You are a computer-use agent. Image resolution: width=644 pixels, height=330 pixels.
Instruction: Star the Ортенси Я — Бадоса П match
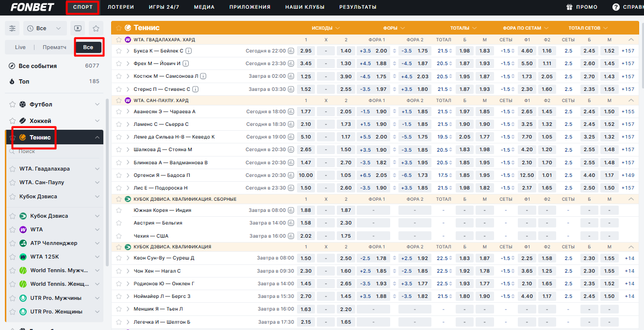coord(118,175)
